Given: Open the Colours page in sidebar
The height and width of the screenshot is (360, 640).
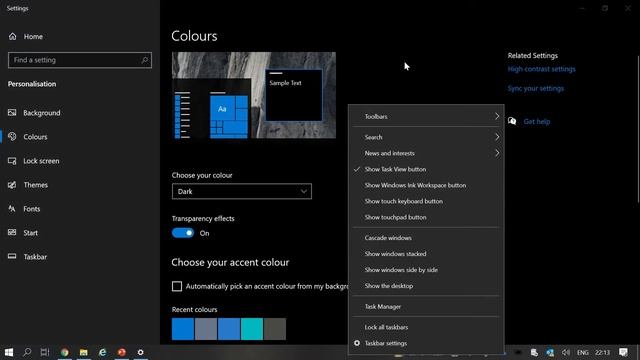Looking at the screenshot, I should pyautogui.click(x=28, y=137).
